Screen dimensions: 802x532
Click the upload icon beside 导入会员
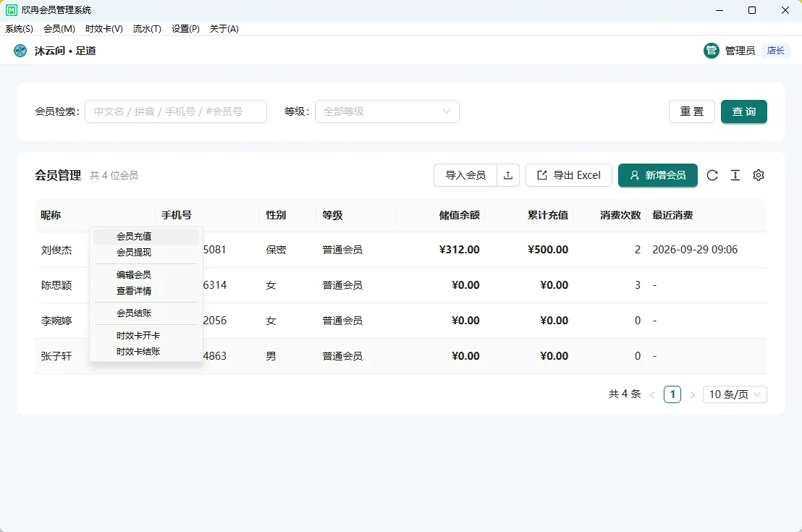508,175
